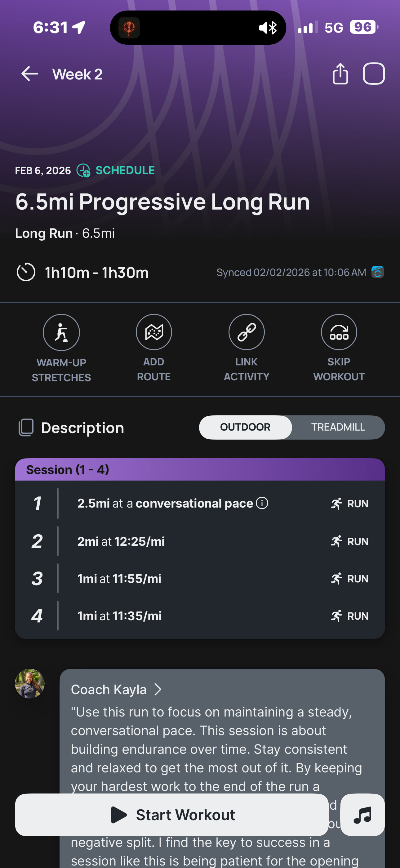Viewport: 400px width, 868px height.
Task: Tap the SCHEDULE link text
Action: click(x=125, y=170)
